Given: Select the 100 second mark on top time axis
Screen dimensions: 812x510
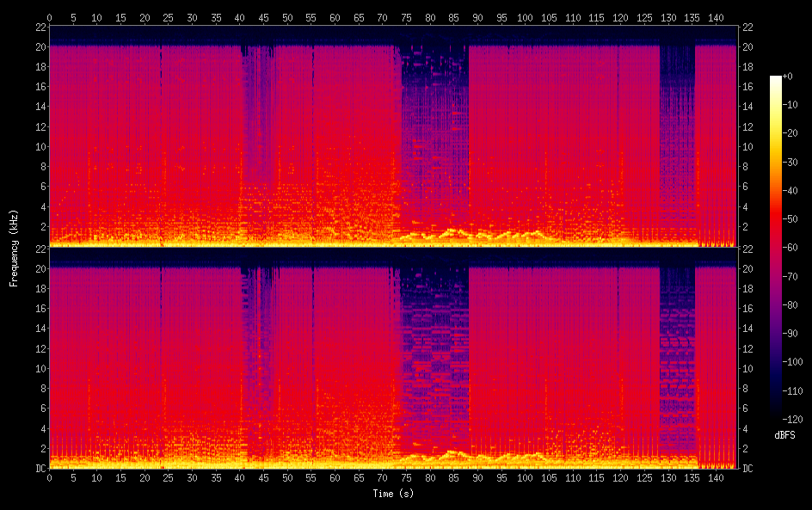Looking at the screenshot, I should [525, 16].
